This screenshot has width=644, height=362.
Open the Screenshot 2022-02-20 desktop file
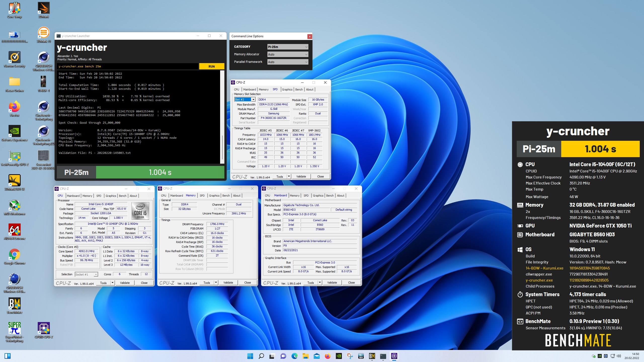(44, 160)
